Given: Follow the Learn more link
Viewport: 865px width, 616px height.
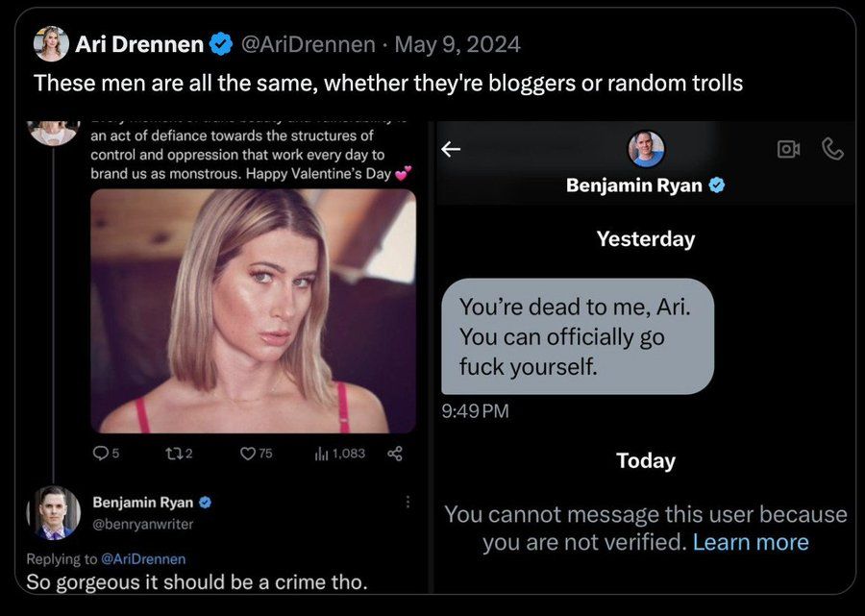Looking at the screenshot, I should [751, 542].
